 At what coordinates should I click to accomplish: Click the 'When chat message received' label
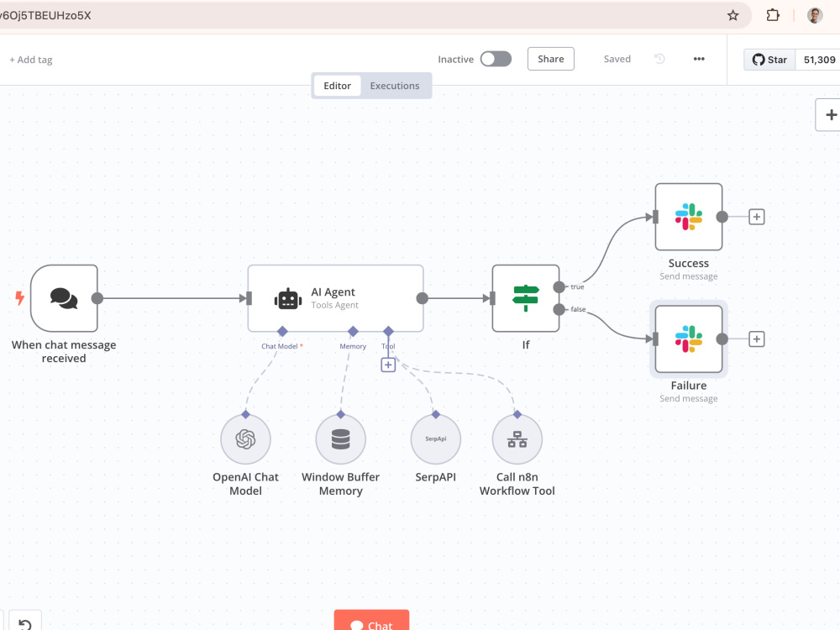64,351
